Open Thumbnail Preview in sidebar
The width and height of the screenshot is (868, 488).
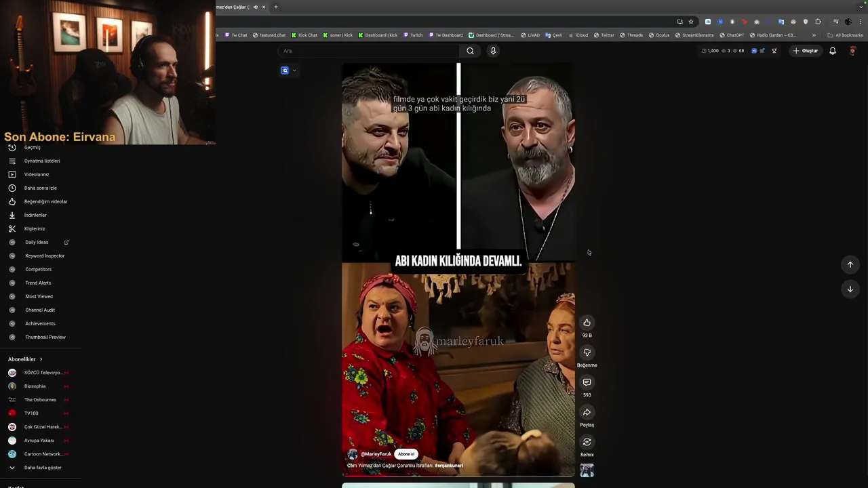click(45, 337)
